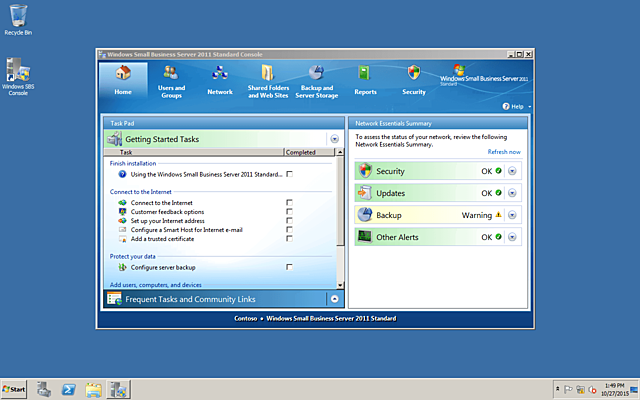
Task: Expand the Security status details
Action: pos(512,171)
